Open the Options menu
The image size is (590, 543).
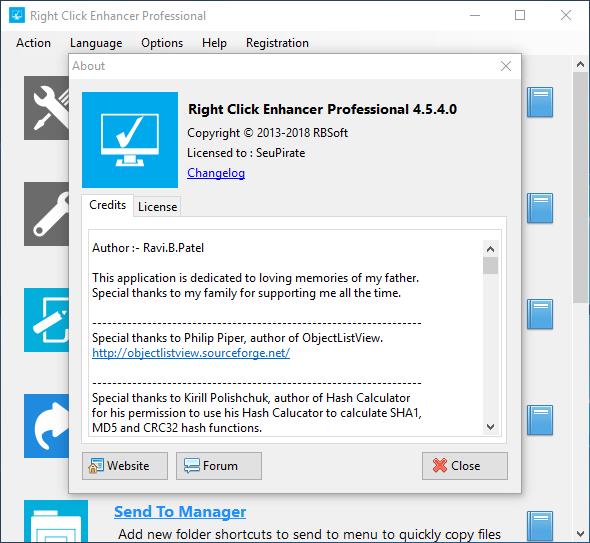pos(162,43)
